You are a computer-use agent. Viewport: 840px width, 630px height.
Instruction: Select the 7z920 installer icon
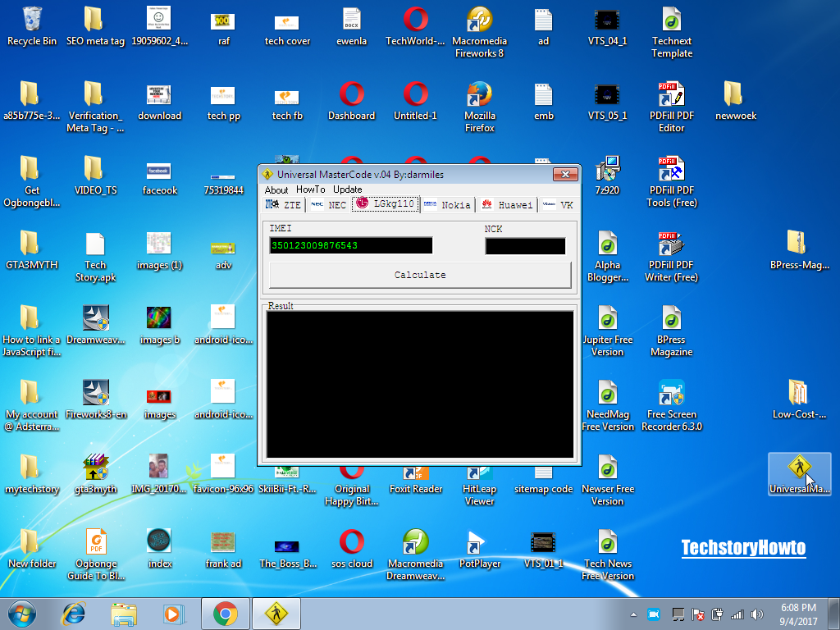tap(608, 176)
